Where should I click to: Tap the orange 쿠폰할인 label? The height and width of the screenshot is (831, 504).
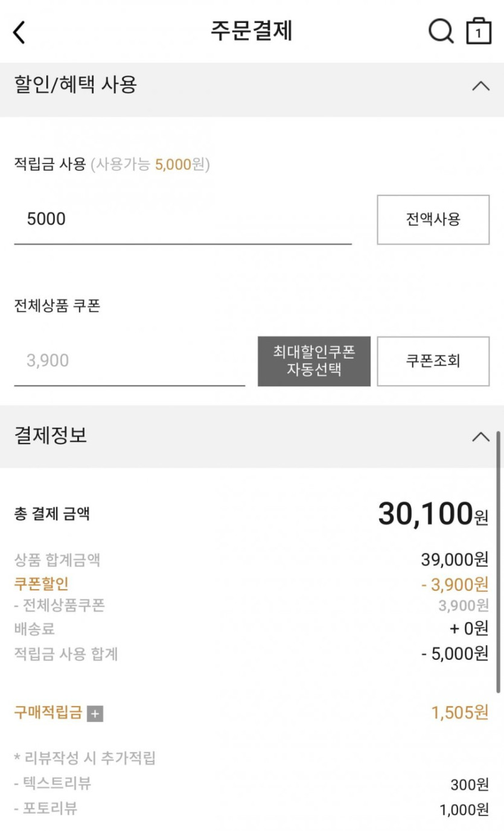click(x=41, y=584)
